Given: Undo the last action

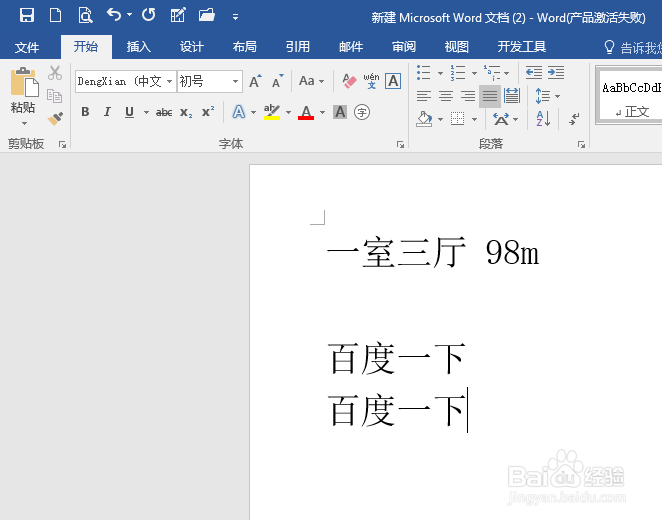Looking at the screenshot, I should coord(114,15).
